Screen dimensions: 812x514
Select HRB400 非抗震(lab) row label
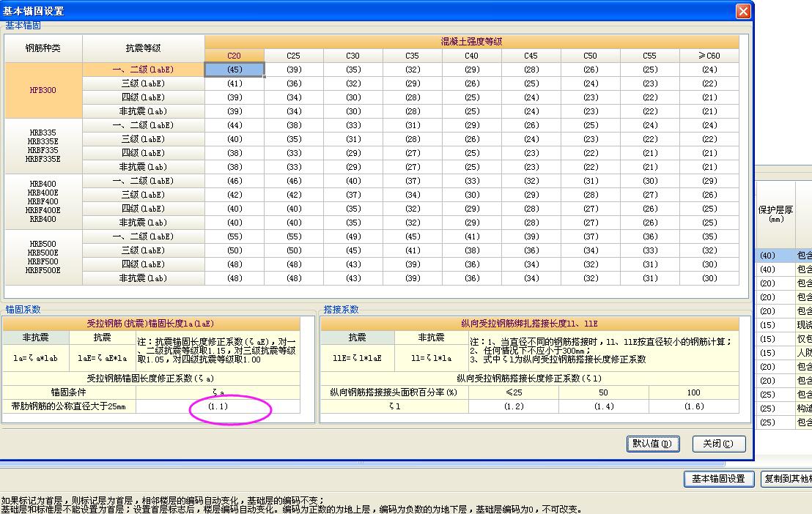click(144, 223)
